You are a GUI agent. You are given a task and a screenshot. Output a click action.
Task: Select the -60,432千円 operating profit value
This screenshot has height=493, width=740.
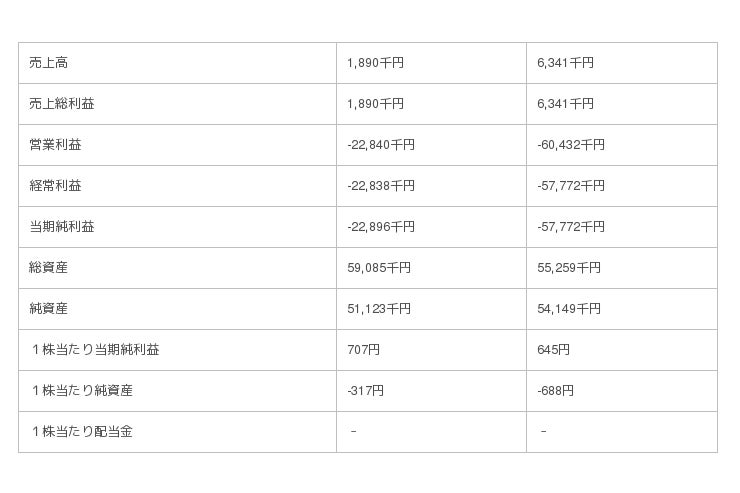click(x=570, y=145)
